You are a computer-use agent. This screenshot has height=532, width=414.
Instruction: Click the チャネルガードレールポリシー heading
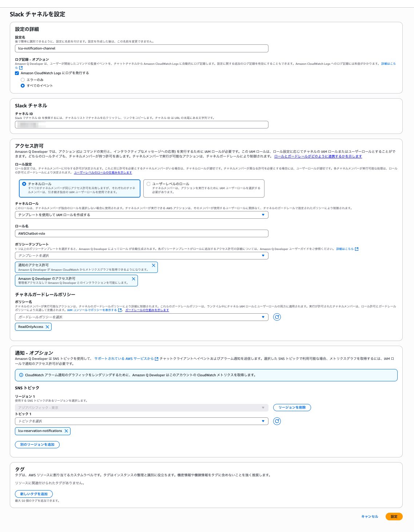pyautogui.click(x=45, y=295)
